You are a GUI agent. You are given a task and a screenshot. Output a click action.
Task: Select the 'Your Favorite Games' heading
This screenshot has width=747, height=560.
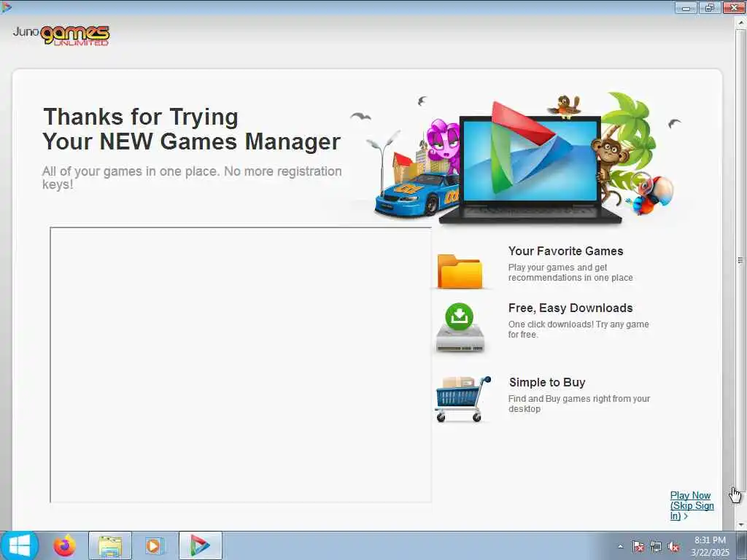[565, 251]
